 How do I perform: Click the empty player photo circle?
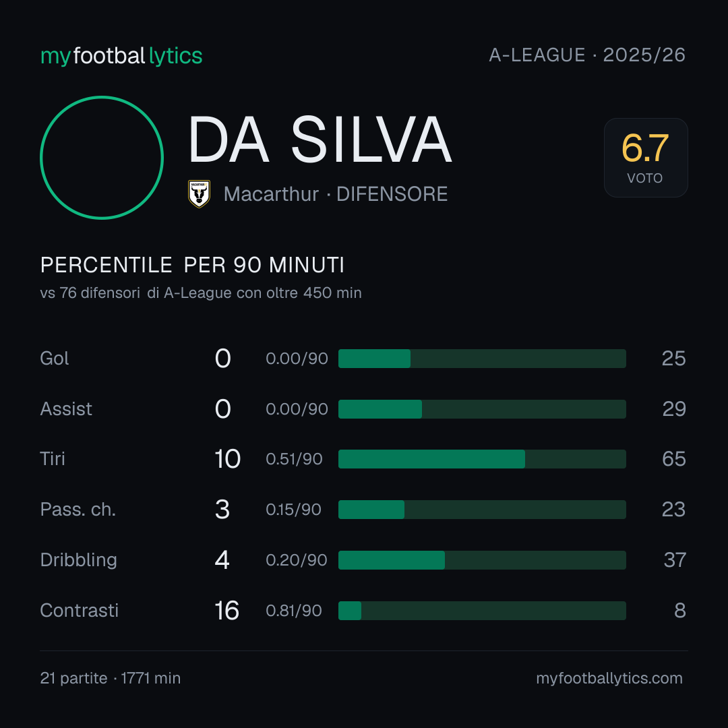coord(102,157)
